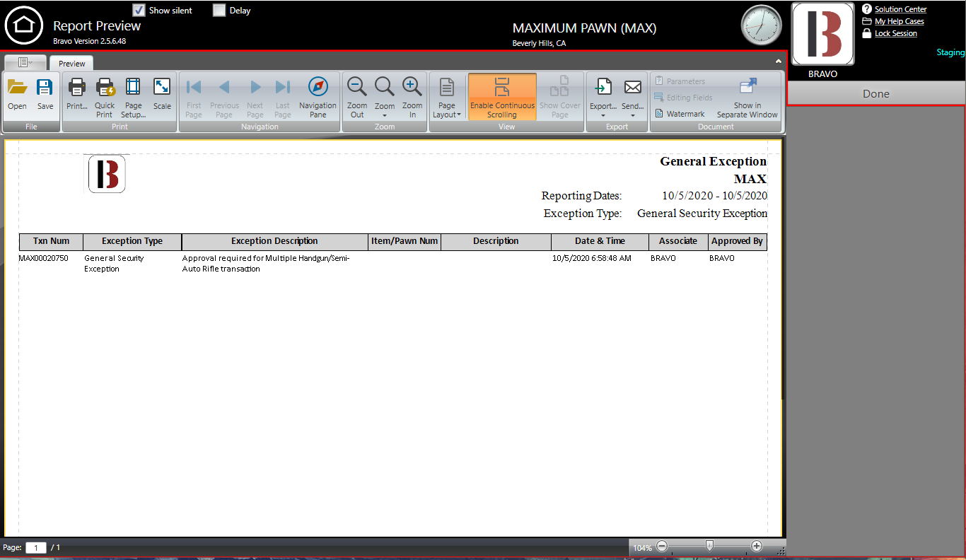Click the zoom slider handle

coord(709,545)
